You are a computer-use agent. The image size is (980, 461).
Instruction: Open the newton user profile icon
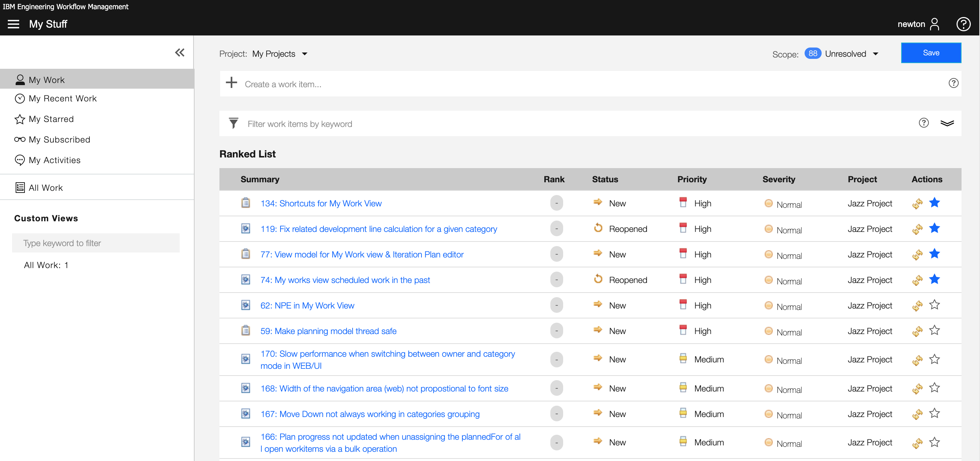[x=935, y=24]
